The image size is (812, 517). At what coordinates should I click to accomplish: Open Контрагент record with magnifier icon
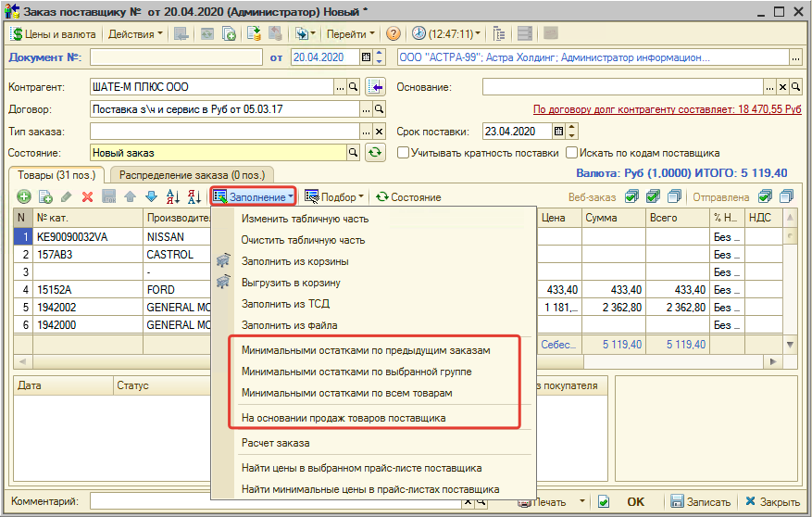pos(353,87)
